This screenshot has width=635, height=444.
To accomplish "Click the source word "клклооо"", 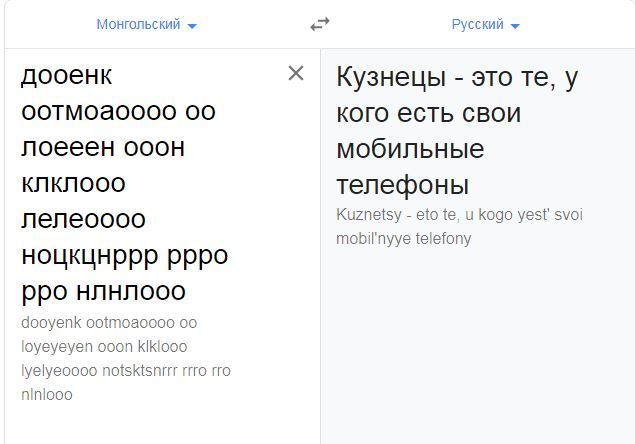I will coord(73,183).
